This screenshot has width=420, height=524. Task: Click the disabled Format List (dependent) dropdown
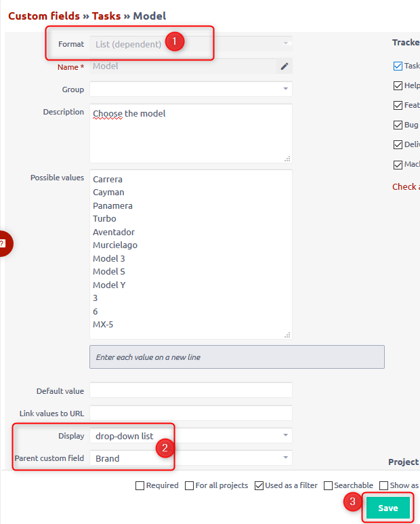tap(190, 44)
